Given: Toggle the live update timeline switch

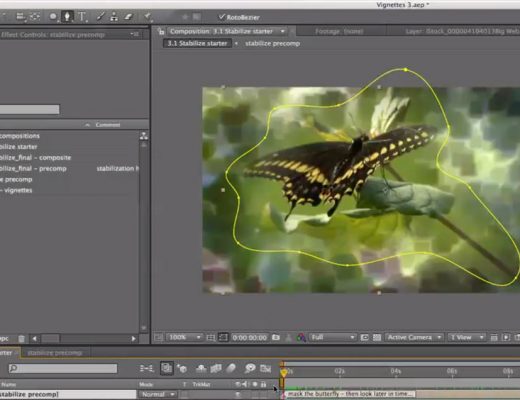Looking at the screenshot, I should [x=166, y=368].
